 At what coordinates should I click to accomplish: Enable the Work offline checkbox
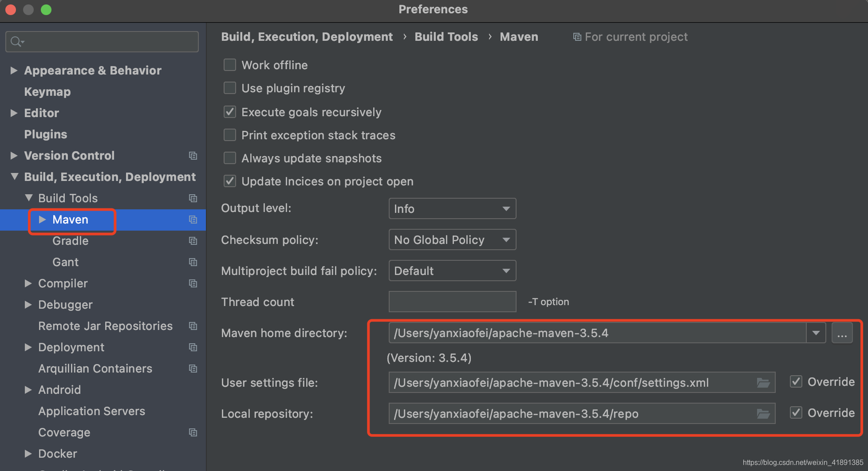pos(230,65)
